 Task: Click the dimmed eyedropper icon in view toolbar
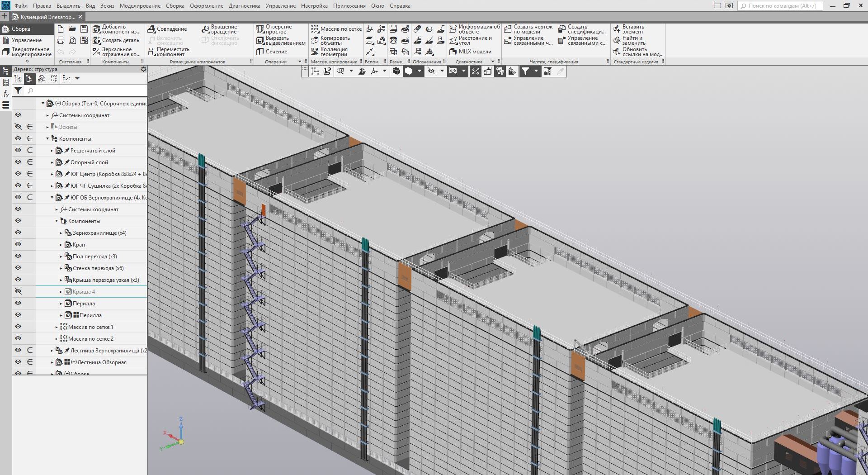560,71
